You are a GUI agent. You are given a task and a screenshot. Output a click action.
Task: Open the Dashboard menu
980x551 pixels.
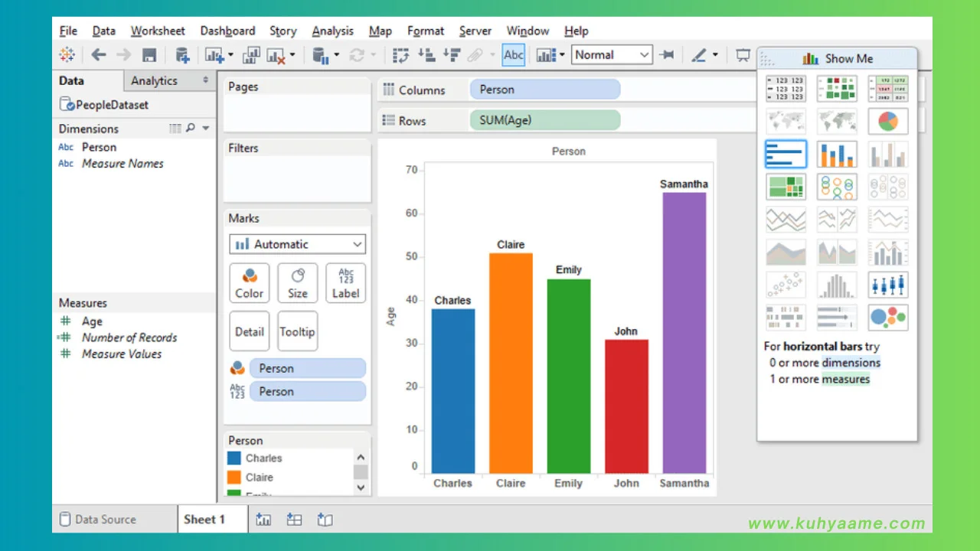click(x=227, y=31)
